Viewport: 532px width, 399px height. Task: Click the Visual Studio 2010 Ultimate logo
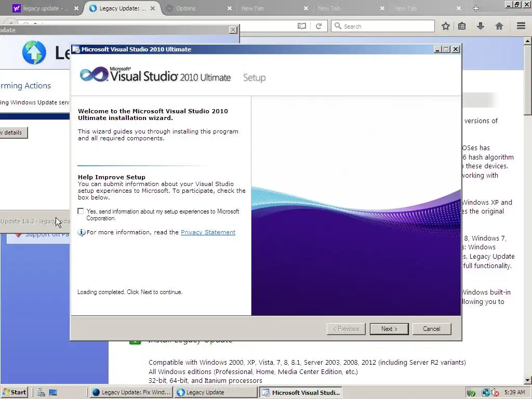pos(155,75)
